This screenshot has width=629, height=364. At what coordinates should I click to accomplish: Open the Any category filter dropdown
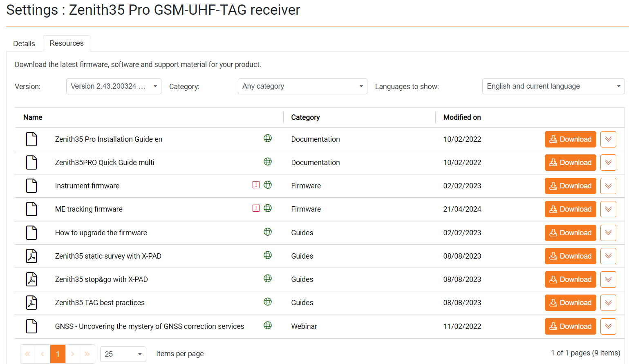click(302, 87)
